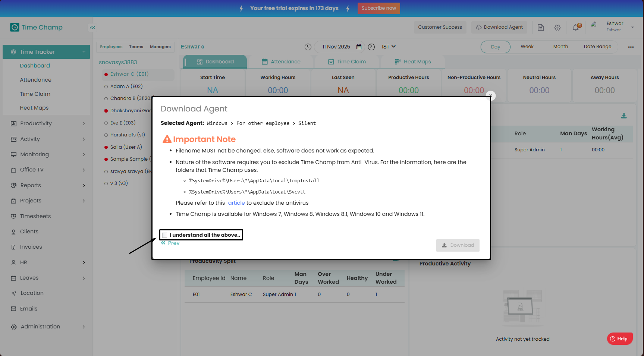Select v 3 (v3) status circle

tap(106, 183)
